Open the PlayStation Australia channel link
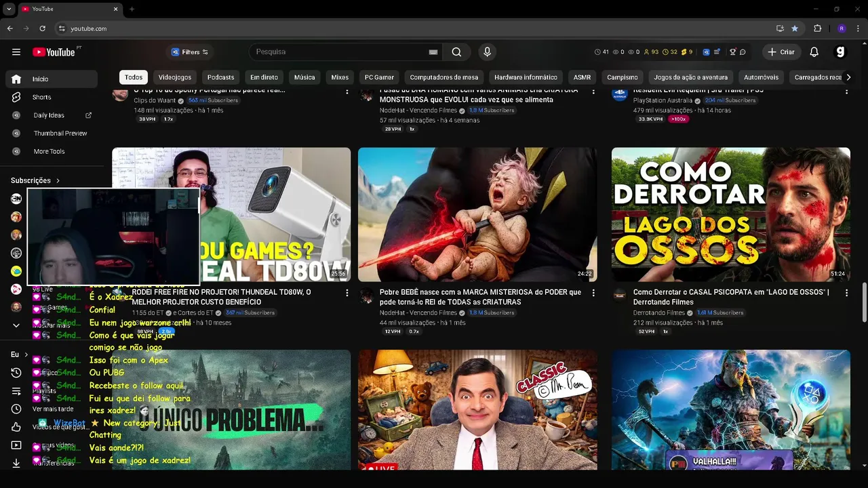The image size is (868, 488). click(x=665, y=100)
